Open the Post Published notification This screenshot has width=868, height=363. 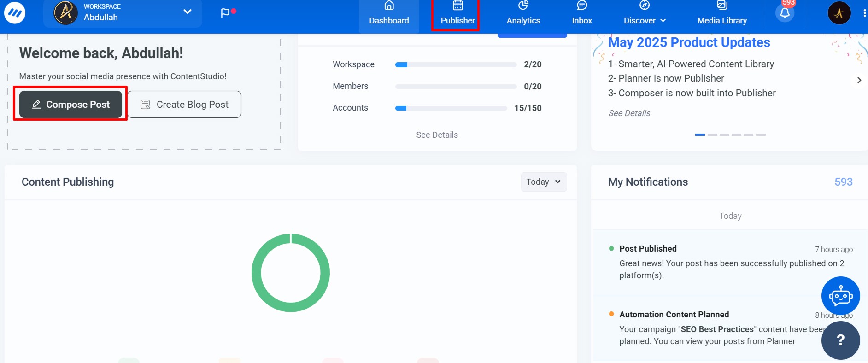pos(730,262)
